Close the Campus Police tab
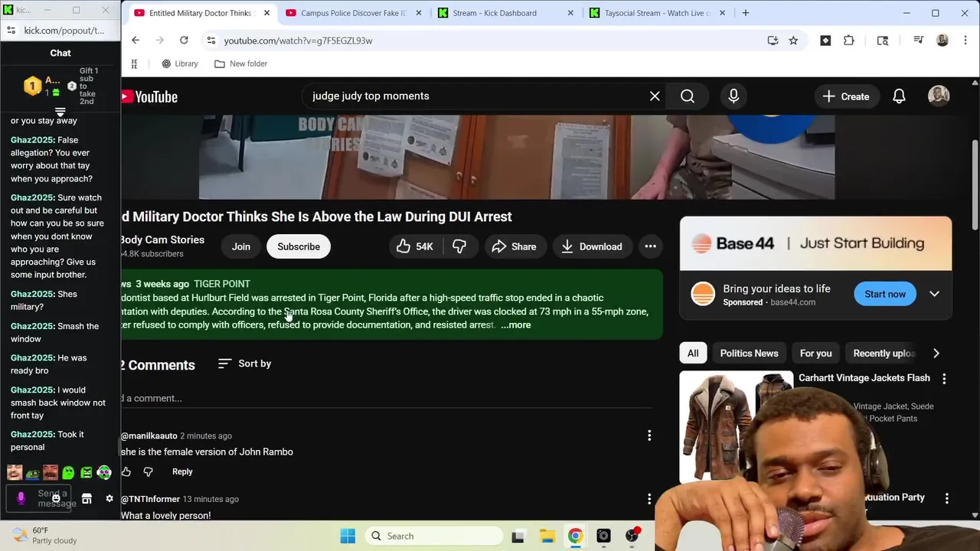The width and height of the screenshot is (980, 551). 418,13
